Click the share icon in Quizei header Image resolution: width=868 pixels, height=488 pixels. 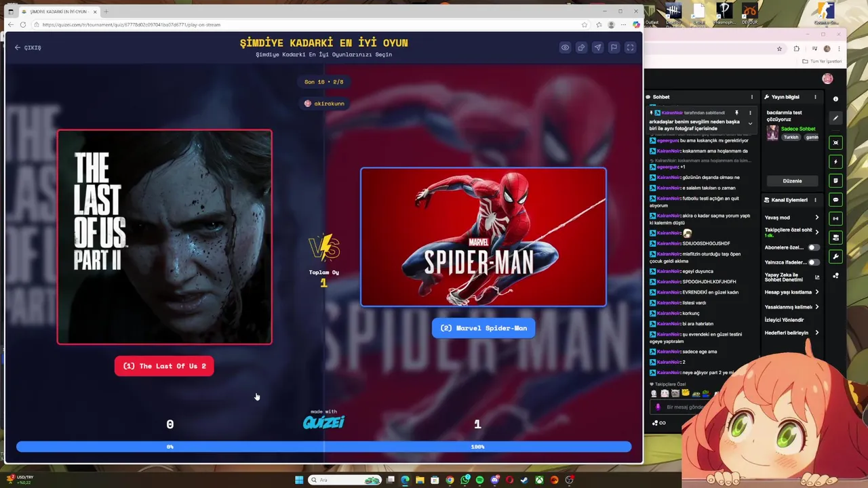tap(581, 47)
